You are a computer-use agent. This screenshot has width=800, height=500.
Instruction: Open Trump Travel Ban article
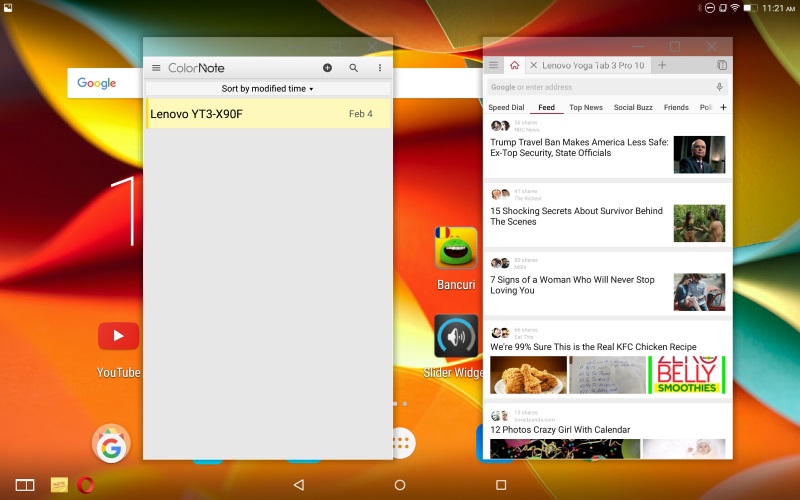click(x=579, y=147)
